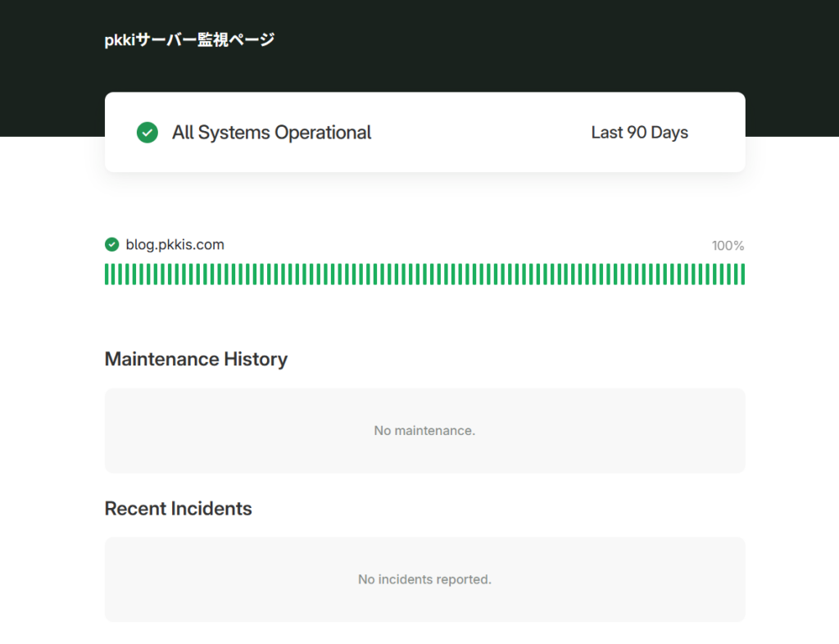
Task: Click the second-to-last uptime bar on the right
Action: point(735,274)
